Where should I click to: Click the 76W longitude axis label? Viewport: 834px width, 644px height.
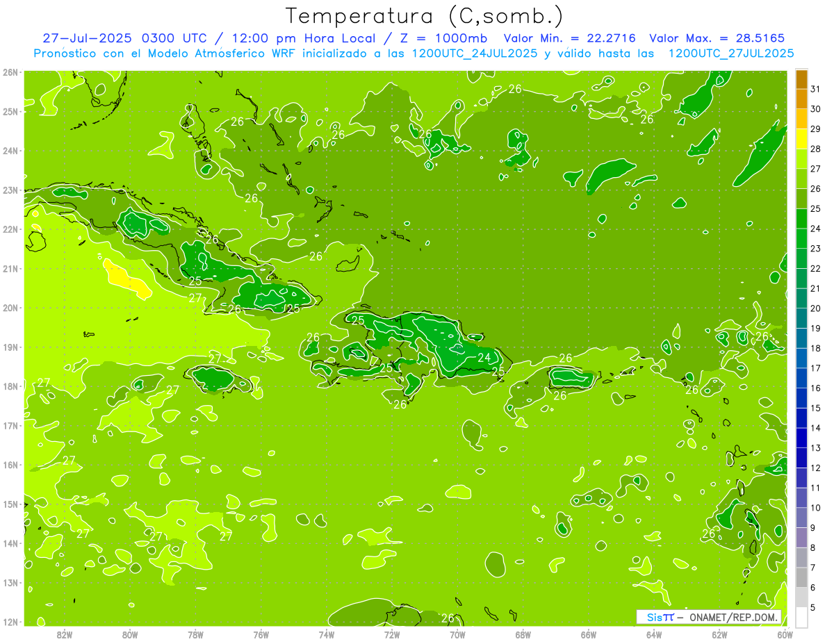(x=261, y=634)
